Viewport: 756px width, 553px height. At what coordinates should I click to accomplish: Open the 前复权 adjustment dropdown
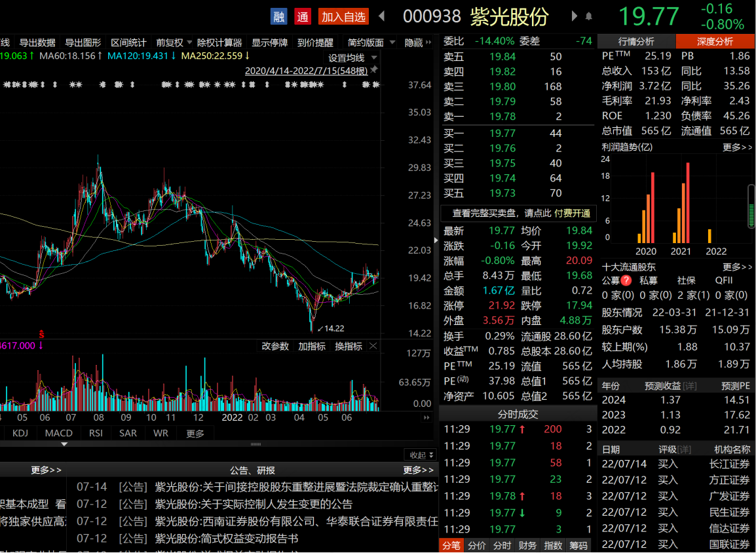tap(174, 43)
